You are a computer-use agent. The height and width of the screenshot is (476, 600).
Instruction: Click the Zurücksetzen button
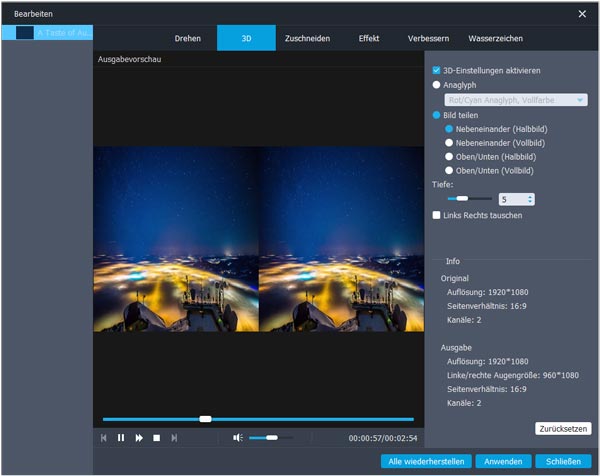563,428
